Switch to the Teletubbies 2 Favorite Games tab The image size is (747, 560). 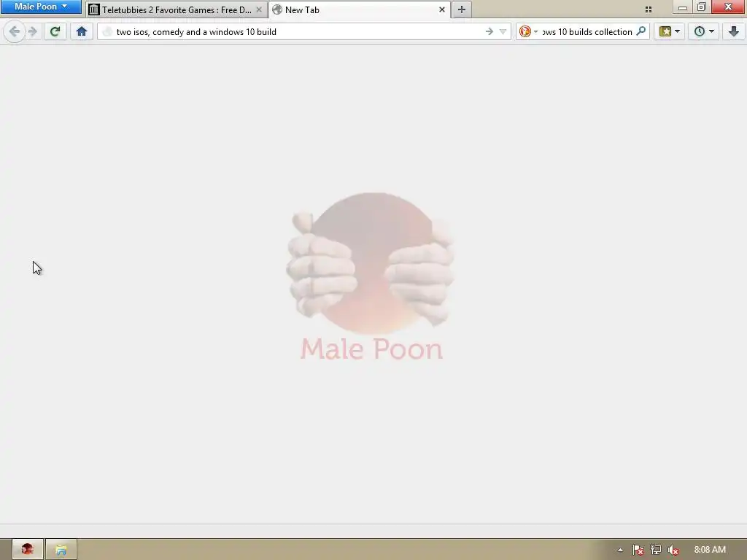[177, 9]
